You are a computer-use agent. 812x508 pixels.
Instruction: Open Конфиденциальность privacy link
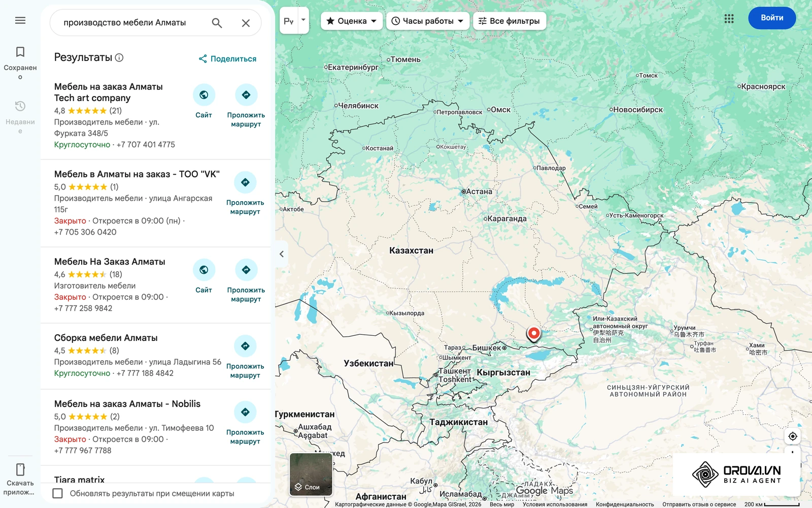tap(625, 504)
